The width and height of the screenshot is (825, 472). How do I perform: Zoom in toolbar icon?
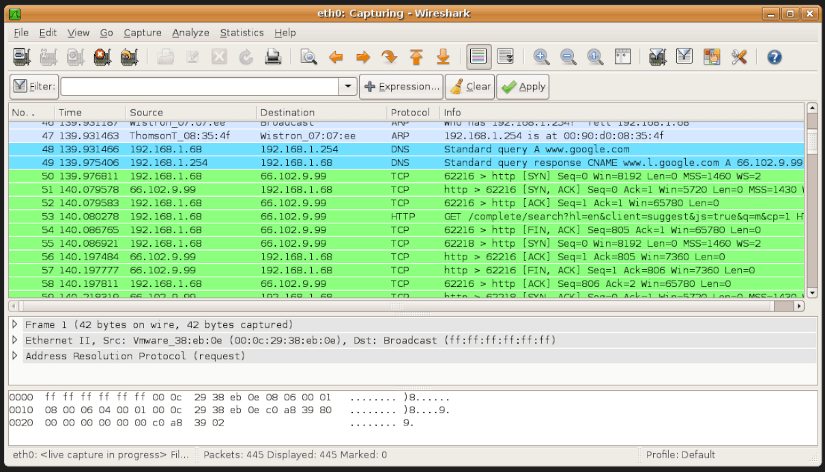541,57
